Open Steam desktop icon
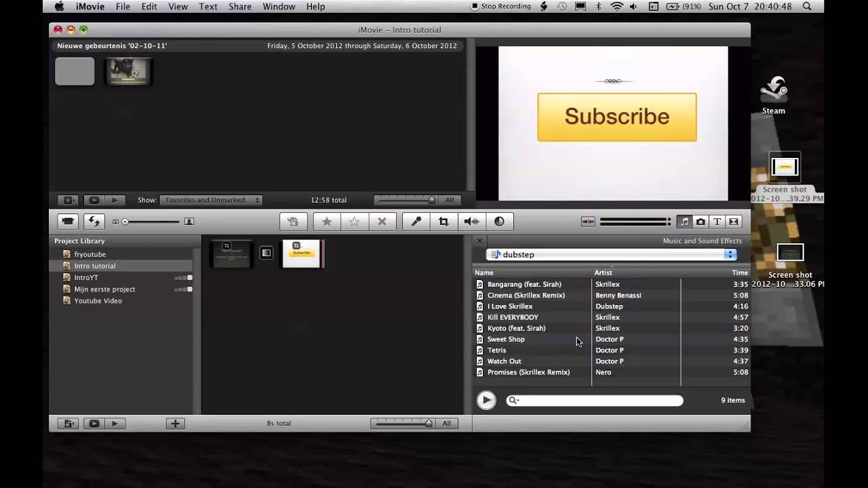Viewport: 868px width, 488px height. [x=773, y=95]
